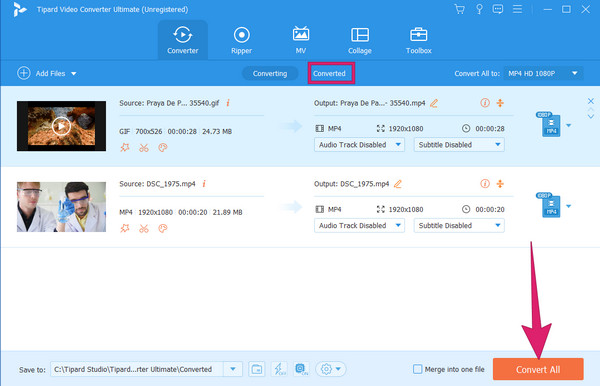The width and height of the screenshot is (600, 386).
Task: Open Subtitle dropdown for GIF file
Action: tap(459, 145)
